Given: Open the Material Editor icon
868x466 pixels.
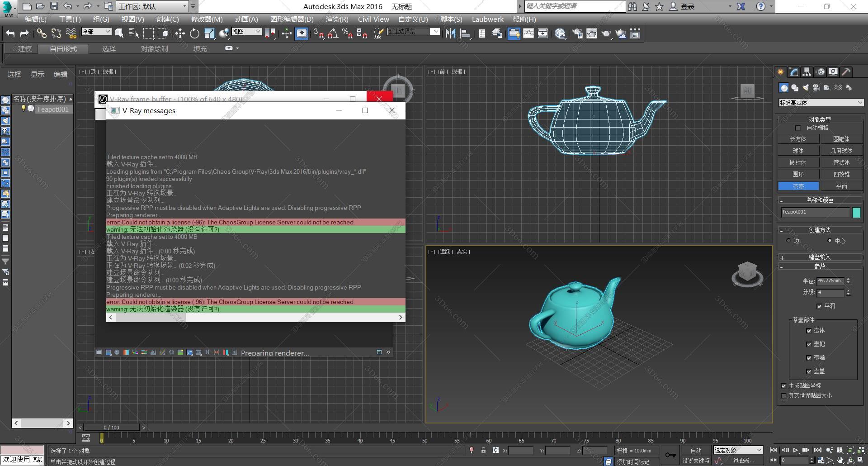Looking at the screenshot, I should point(561,33).
